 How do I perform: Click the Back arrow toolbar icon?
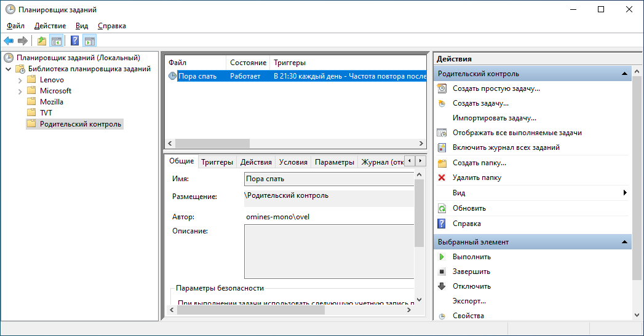9,41
